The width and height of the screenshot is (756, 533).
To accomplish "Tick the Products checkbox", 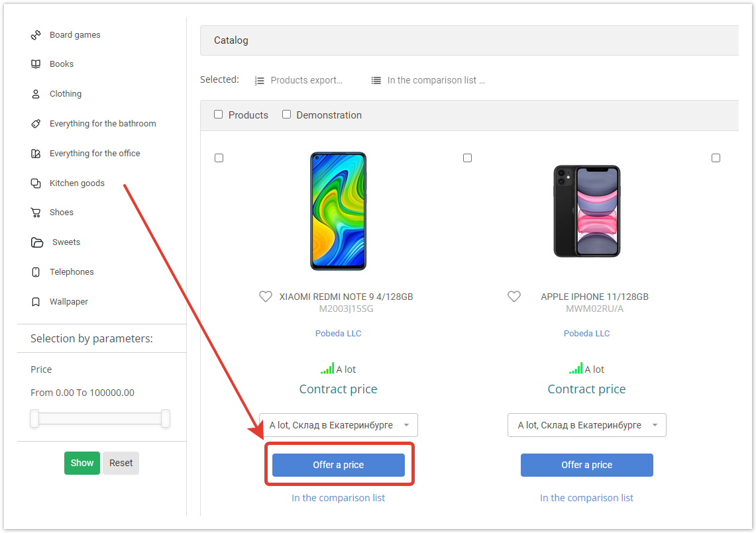I will click(x=219, y=114).
